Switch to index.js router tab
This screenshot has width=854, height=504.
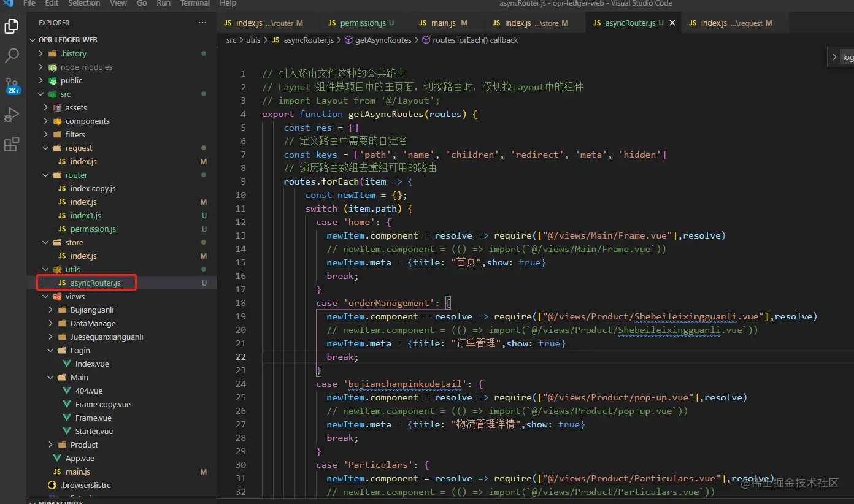269,23
